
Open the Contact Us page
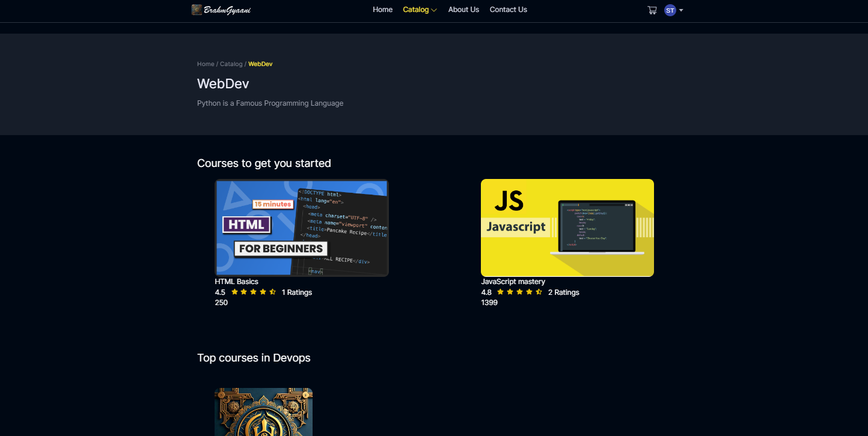(508, 10)
